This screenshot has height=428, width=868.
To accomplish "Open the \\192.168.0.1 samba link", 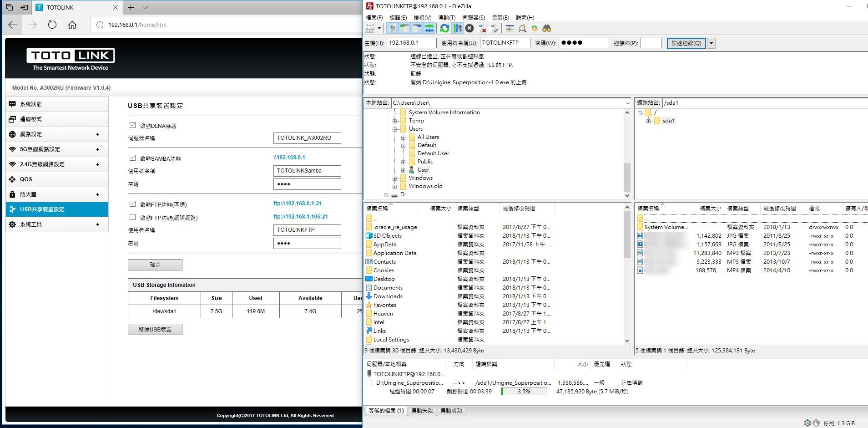I will [289, 158].
